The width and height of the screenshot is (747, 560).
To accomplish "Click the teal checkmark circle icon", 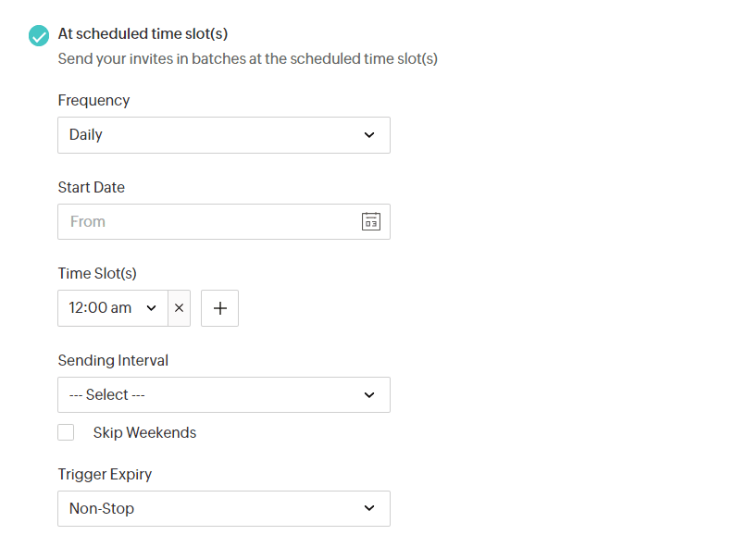I will [x=39, y=35].
